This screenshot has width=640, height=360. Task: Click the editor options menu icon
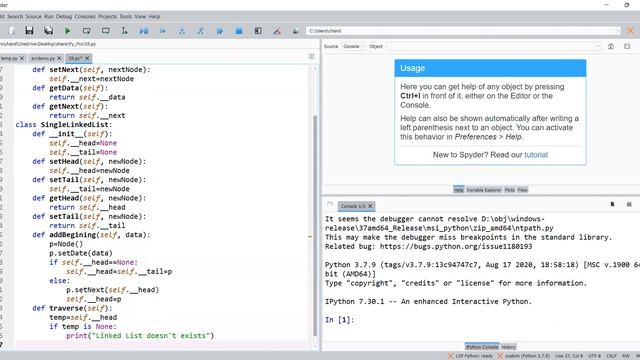point(311,57)
